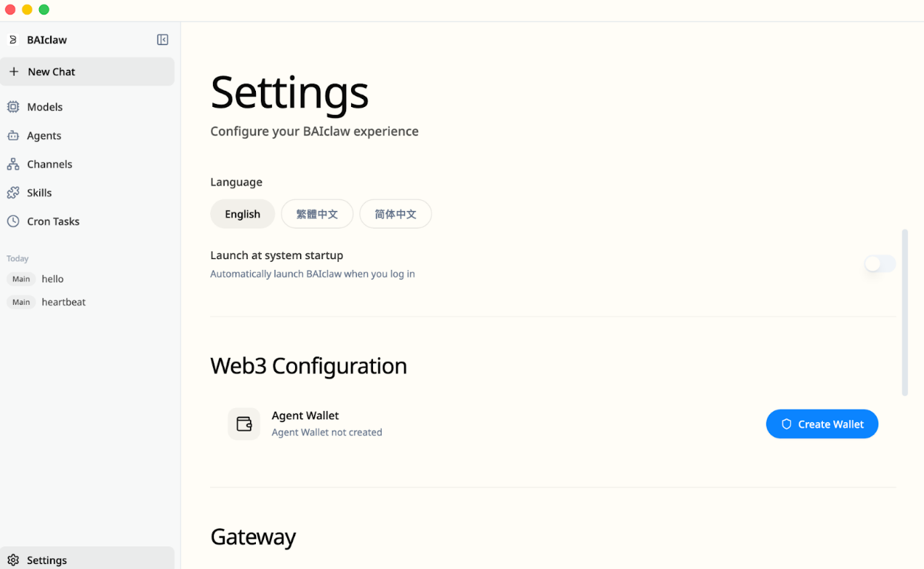Click the Agents robot icon

click(x=13, y=135)
